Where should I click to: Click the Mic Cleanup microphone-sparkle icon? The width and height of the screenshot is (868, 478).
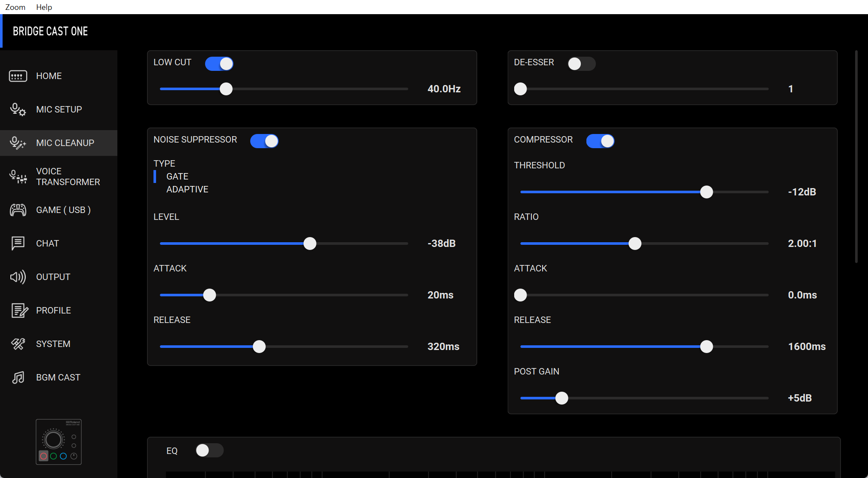(x=18, y=143)
